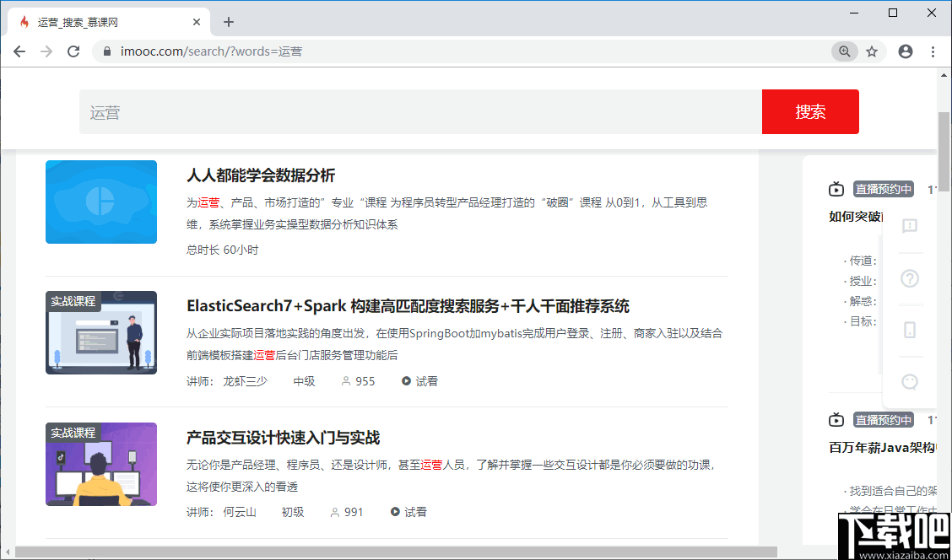Click the ElasticSearch7 course thumbnail
This screenshot has width=952, height=560.
click(100, 332)
